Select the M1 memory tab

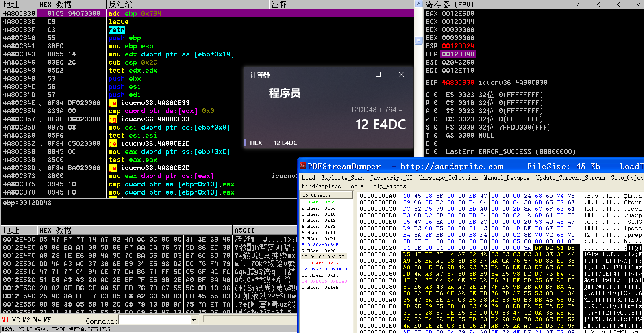[x=5, y=320]
